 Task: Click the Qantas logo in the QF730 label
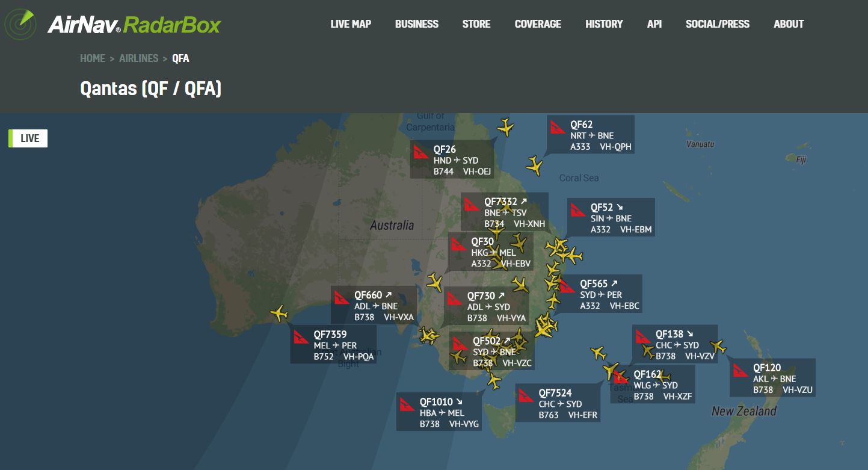pos(455,298)
